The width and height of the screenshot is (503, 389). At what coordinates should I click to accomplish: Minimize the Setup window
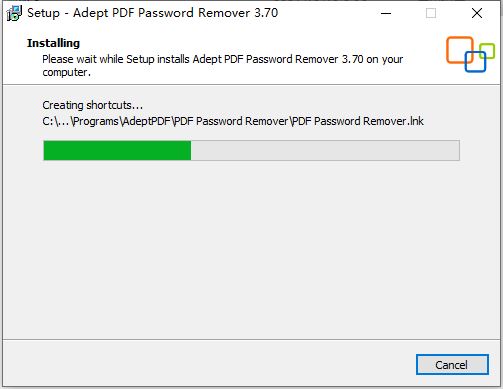click(x=386, y=13)
